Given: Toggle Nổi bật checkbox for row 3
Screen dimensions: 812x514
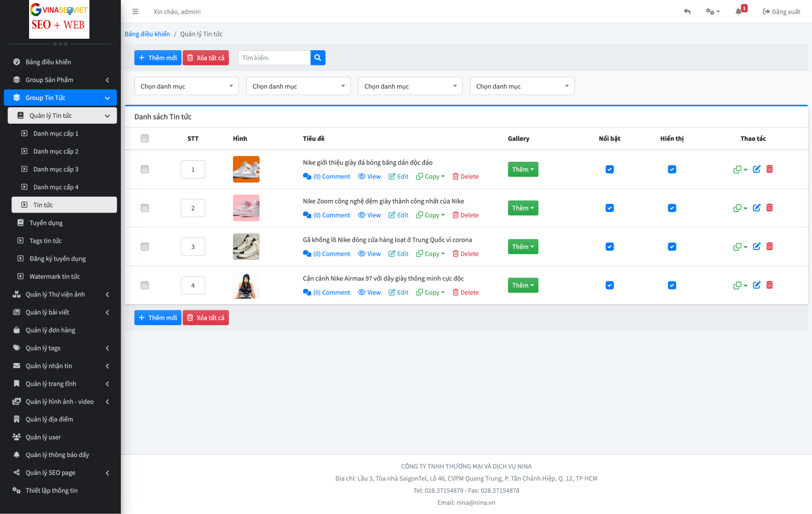Looking at the screenshot, I should [x=610, y=247].
